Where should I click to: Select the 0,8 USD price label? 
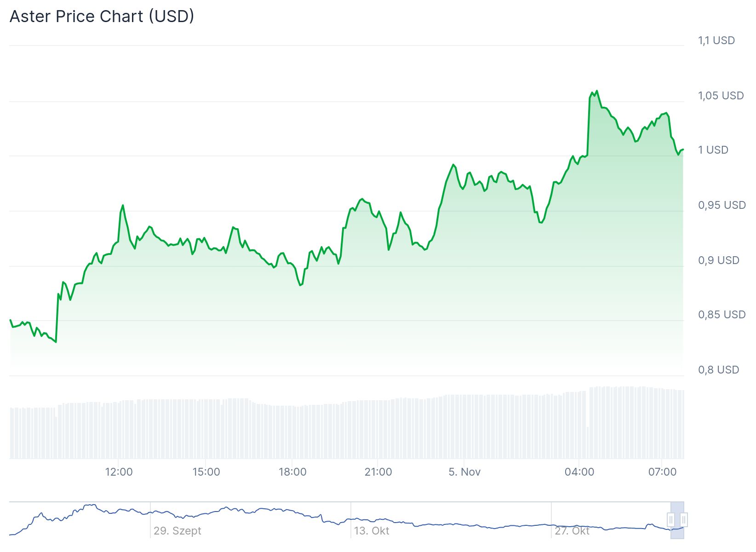click(x=718, y=370)
